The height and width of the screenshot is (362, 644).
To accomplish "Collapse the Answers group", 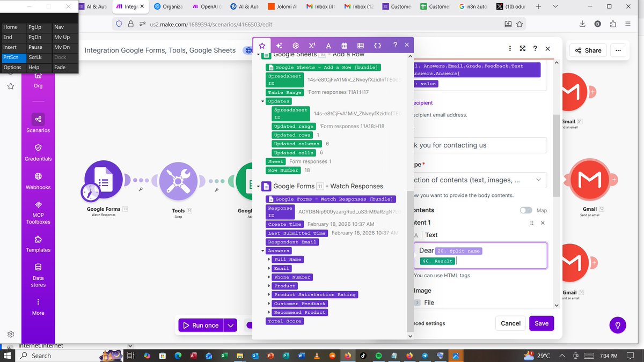I will [x=263, y=251].
